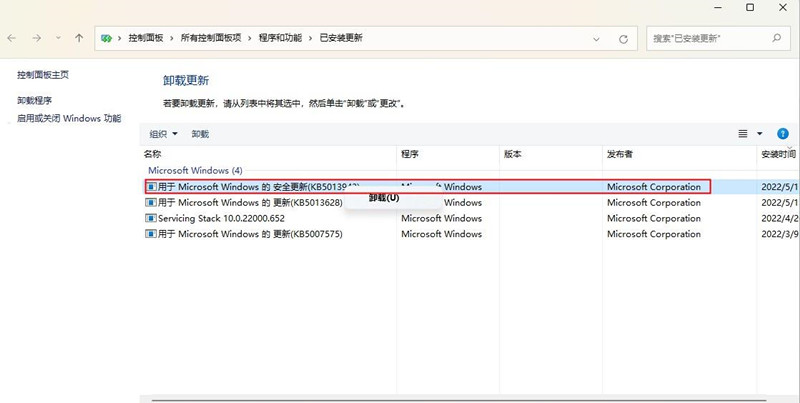The height and width of the screenshot is (403, 800).
Task: Click icon beside KB5013628 update
Action: tap(151, 203)
